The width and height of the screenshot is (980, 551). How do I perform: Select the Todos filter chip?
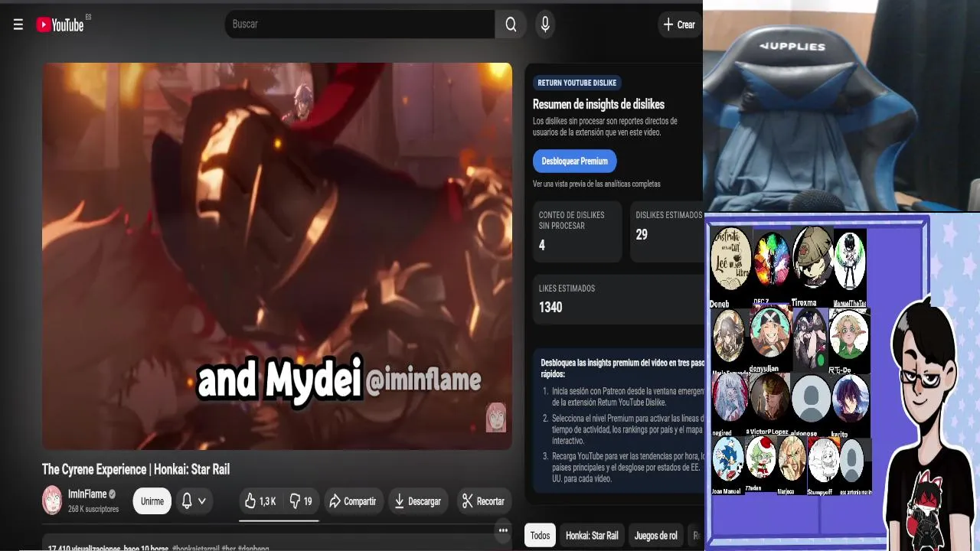tap(540, 536)
